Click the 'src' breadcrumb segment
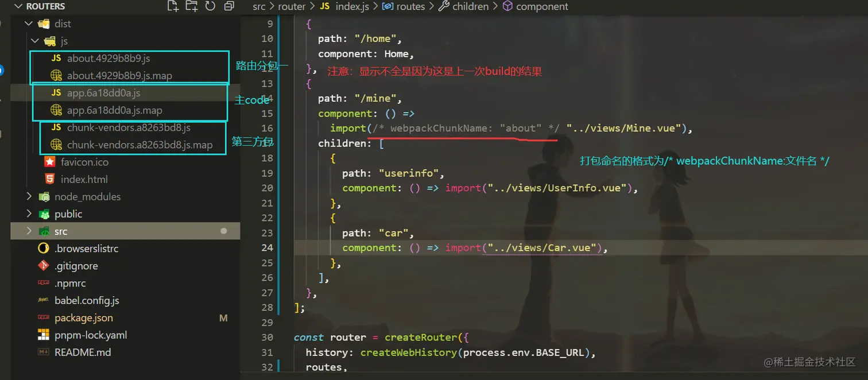This screenshot has width=868, height=380. click(259, 6)
